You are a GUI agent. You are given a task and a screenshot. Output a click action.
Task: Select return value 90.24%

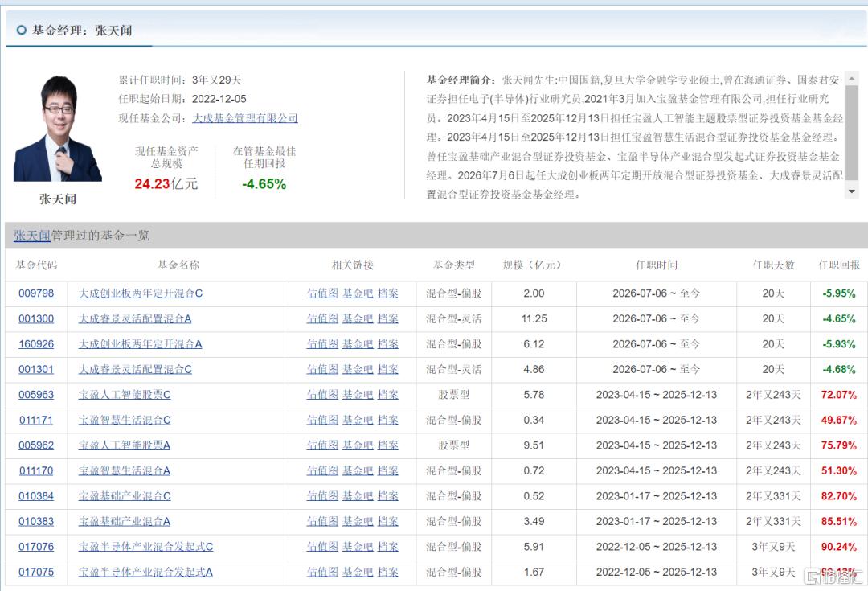pos(838,547)
